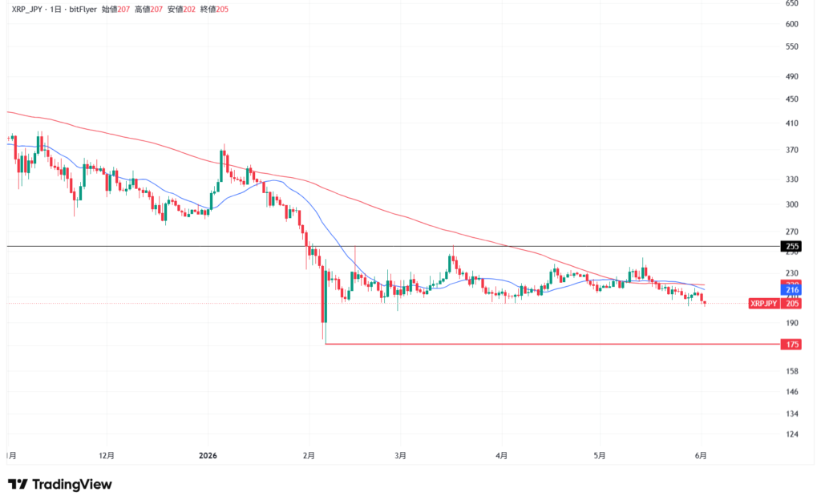Click the 2月 date axis label
The width and height of the screenshot is (821, 504).
pyautogui.click(x=309, y=455)
